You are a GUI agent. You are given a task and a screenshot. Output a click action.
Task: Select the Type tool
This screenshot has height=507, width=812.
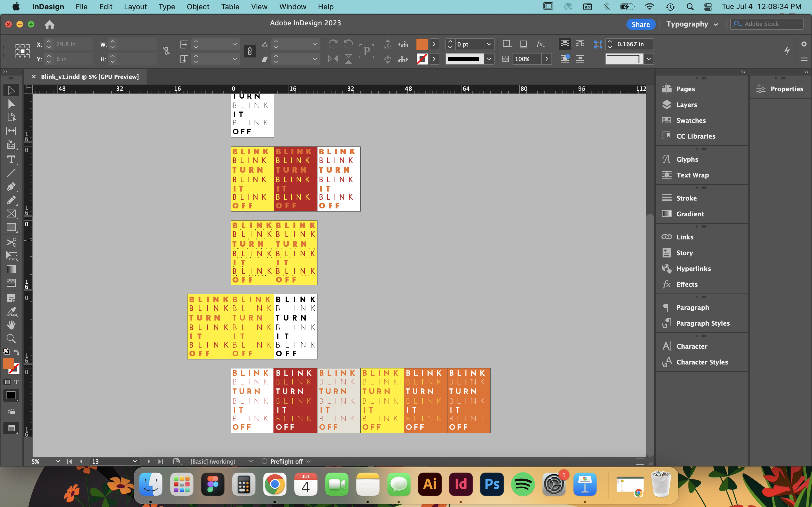coord(11,160)
